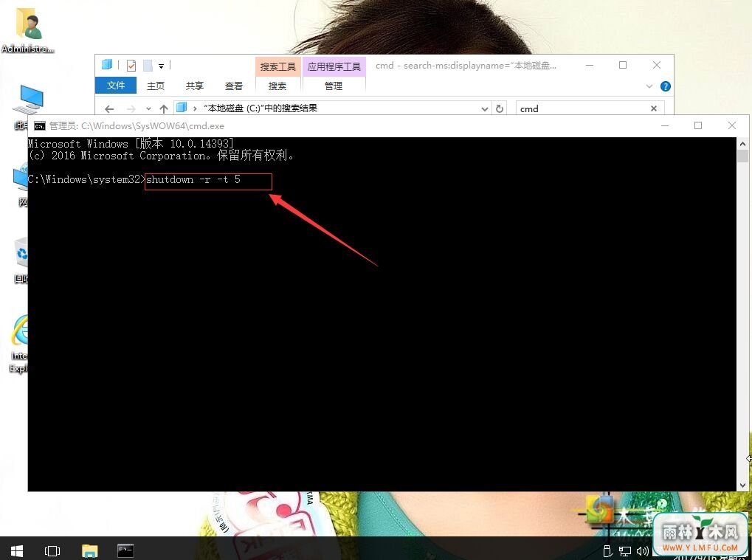Image resolution: width=752 pixels, height=560 pixels.
Task: Switch to 共享 Share ribbon tab
Action: tap(195, 86)
